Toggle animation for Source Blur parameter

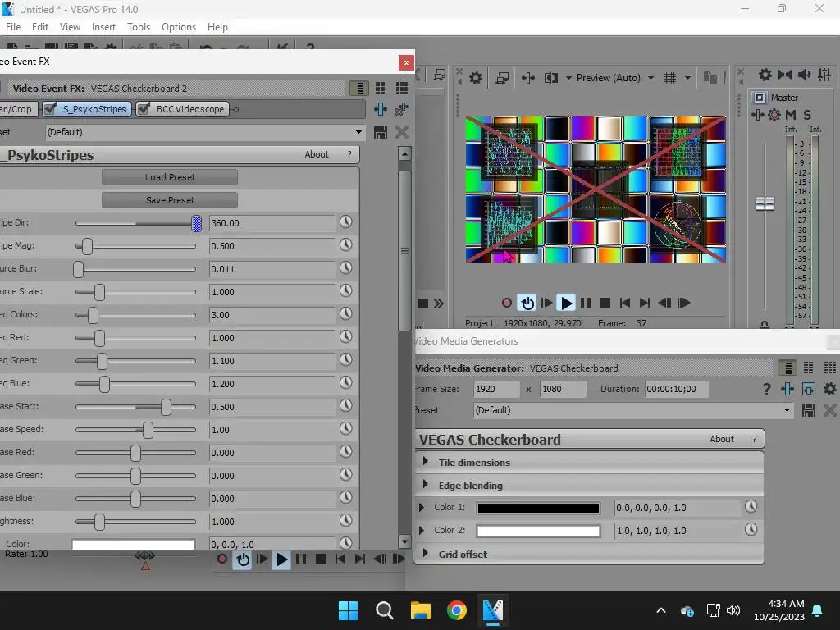click(346, 268)
